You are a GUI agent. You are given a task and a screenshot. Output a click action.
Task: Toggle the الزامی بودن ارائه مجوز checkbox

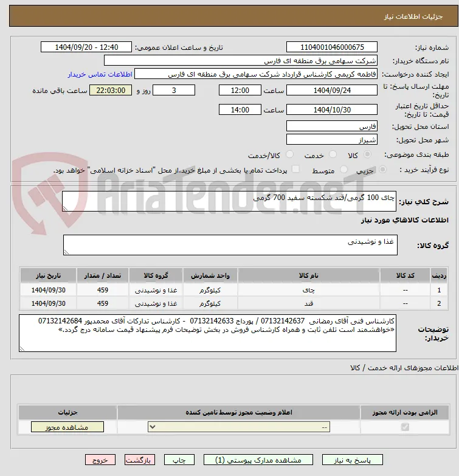click(405, 427)
